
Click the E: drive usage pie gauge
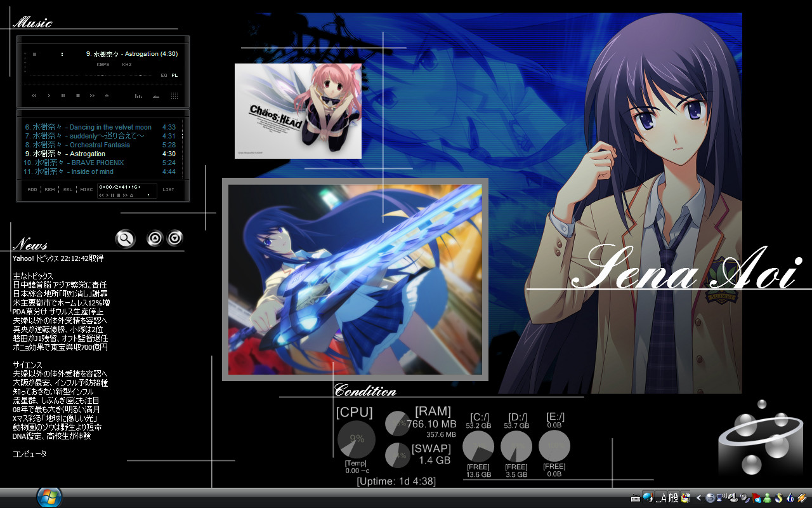[554, 446]
